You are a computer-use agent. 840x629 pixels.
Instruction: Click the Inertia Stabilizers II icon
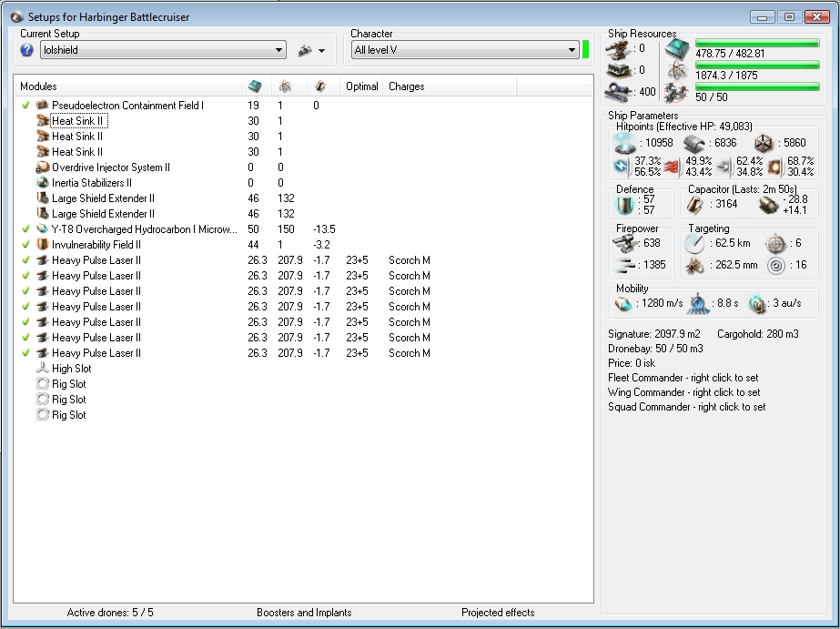[x=43, y=183]
